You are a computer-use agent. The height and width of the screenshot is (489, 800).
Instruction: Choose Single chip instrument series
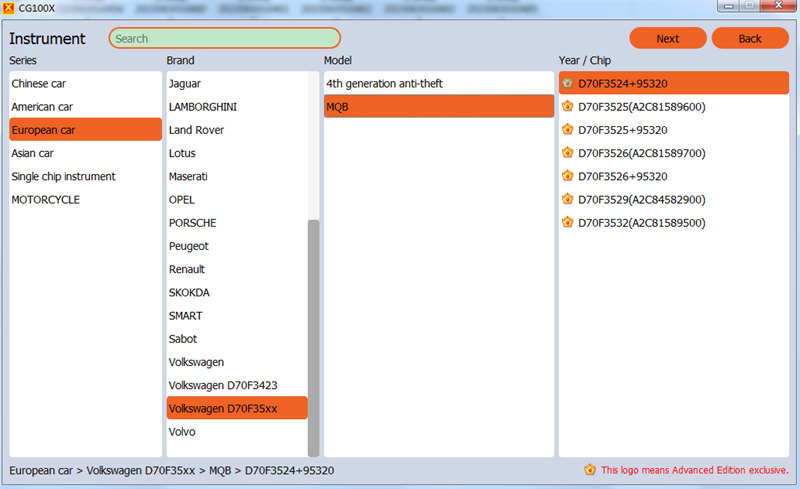(x=85, y=176)
